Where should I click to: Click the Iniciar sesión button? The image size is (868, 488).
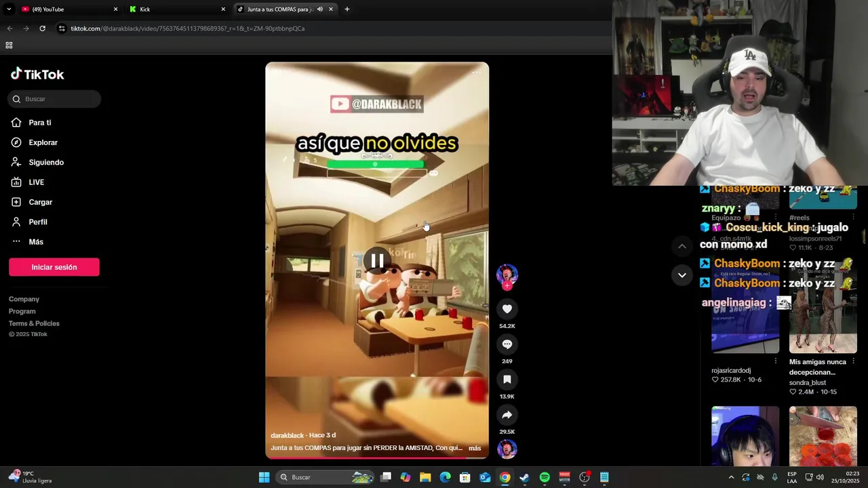(x=54, y=267)
